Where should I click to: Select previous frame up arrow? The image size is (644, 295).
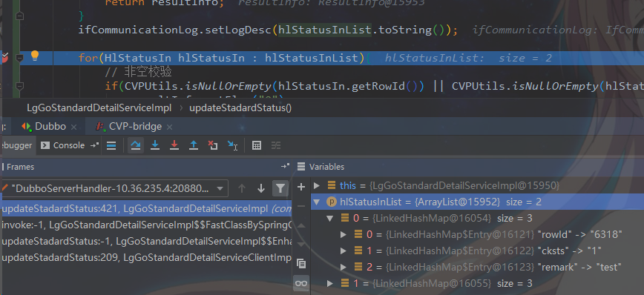point(242,188)
